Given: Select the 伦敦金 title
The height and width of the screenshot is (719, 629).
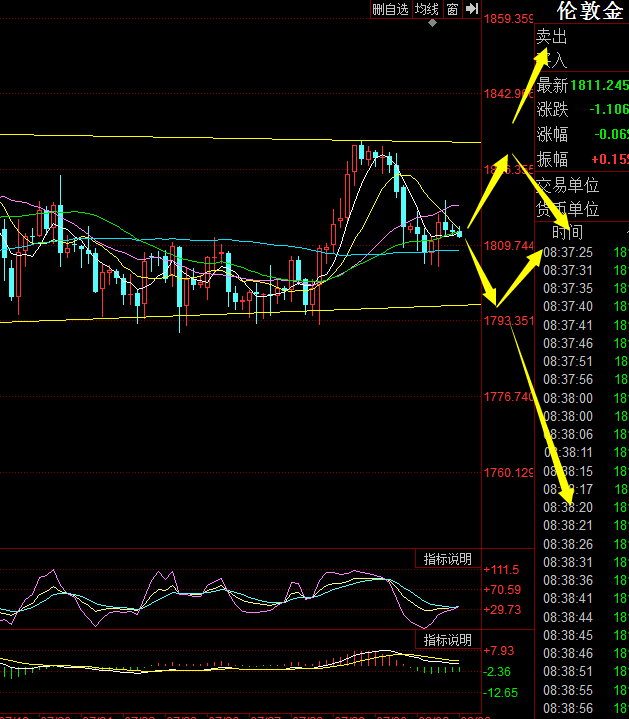Looking at the screenshot, I should [x=590, y=11].
